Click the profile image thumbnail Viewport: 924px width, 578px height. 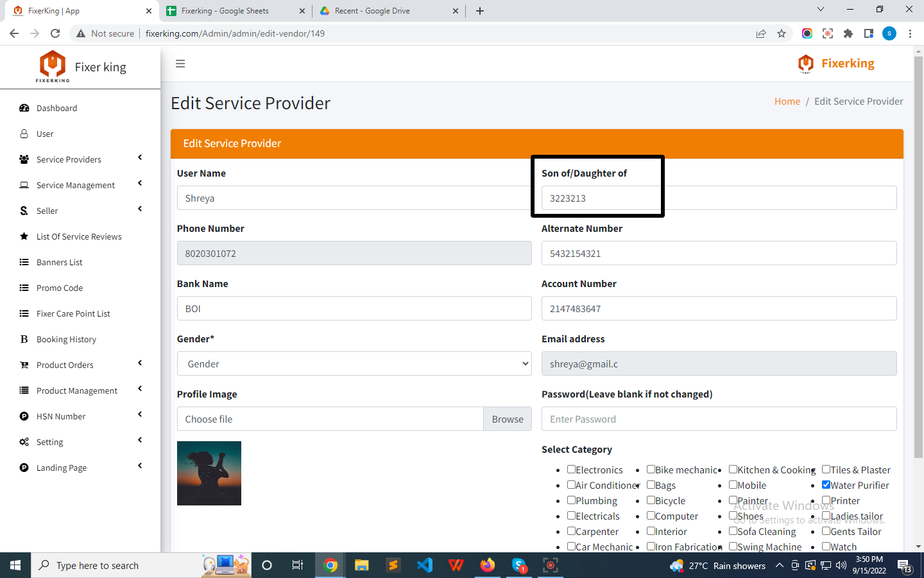tap(209, 473)
